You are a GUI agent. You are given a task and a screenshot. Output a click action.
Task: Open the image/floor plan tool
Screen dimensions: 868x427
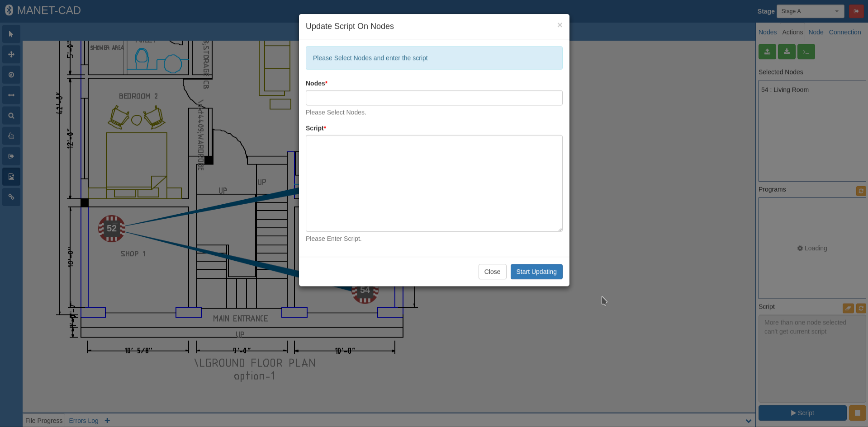coord(11,177)
